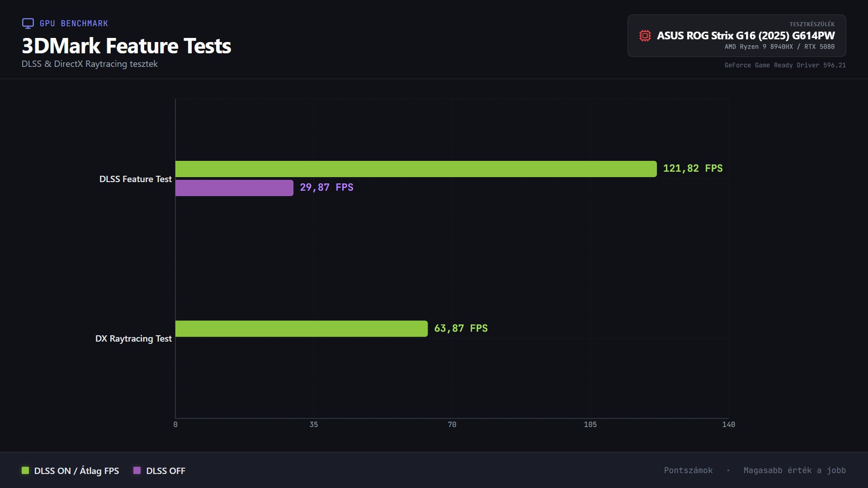This screenshot has height=488, width=868.
Task: Click the purple DLSS OFF legend swatch
Action: tap(137, 470)
